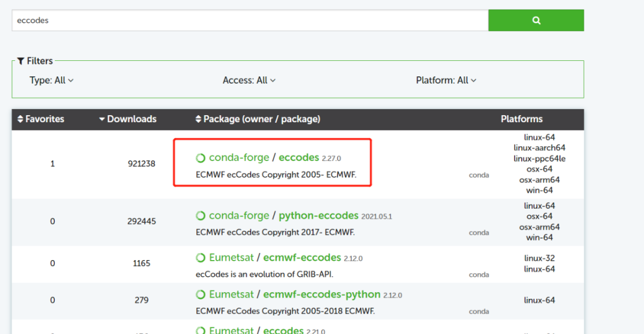Click the python-eccodes package circle icon

201,216
